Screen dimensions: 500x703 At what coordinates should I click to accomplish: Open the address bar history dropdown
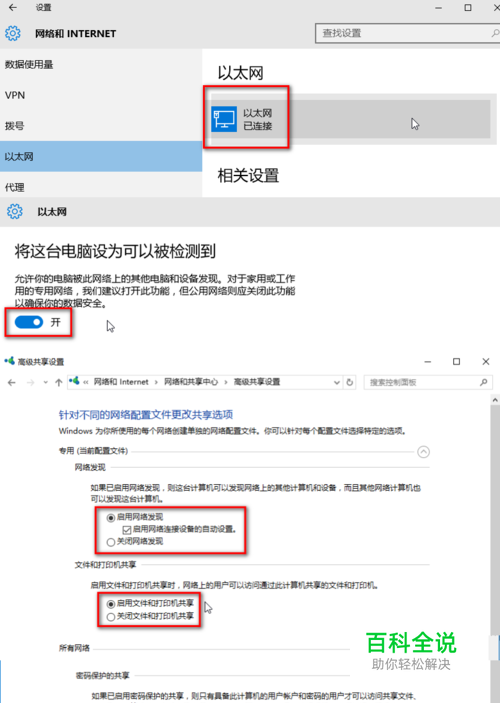click(x=337, y=382)
